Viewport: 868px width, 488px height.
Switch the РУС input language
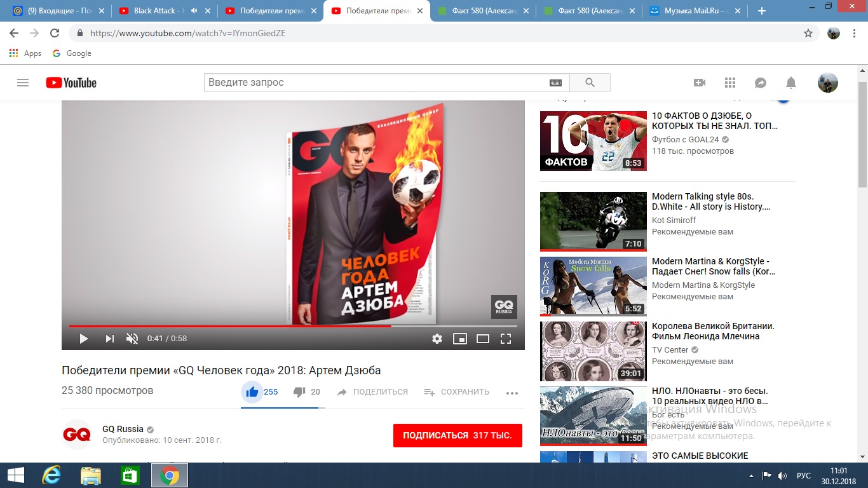[x=803, y=475]
